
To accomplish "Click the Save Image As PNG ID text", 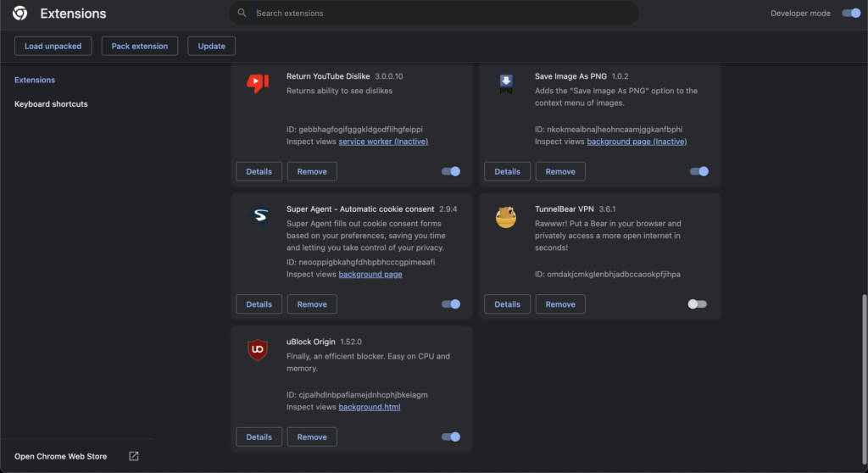I will (x=609, y=129).
